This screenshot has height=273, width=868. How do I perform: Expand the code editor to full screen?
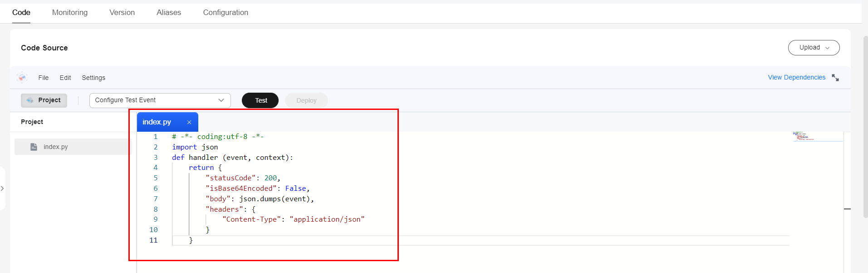(x=835, y=78)
